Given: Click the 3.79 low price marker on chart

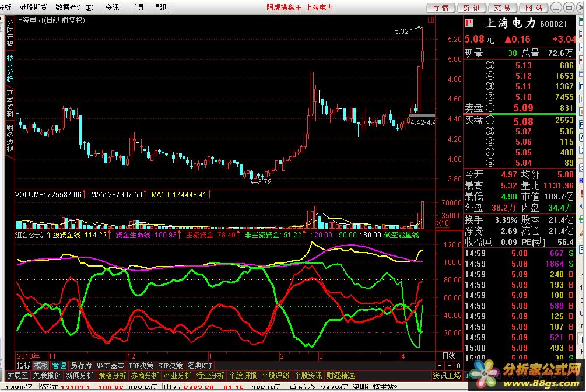Looking at the screenshot, I should [264, 182].
